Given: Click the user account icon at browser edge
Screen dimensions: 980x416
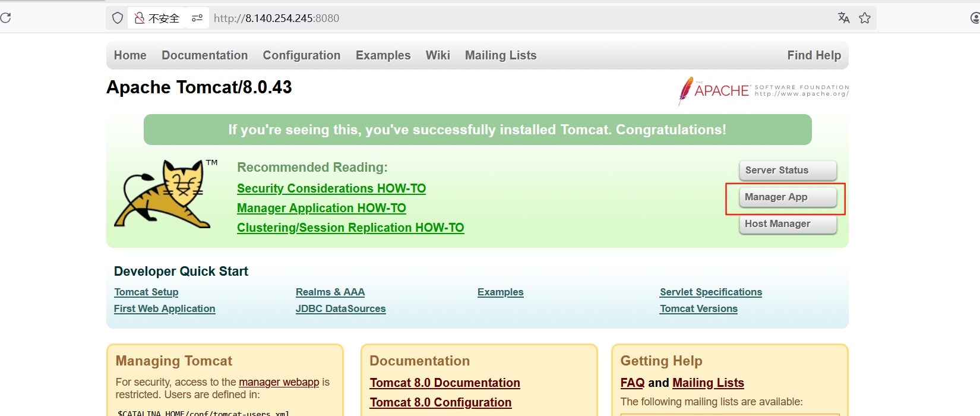Looking at the screenshot, I should (x=974, y=18).
